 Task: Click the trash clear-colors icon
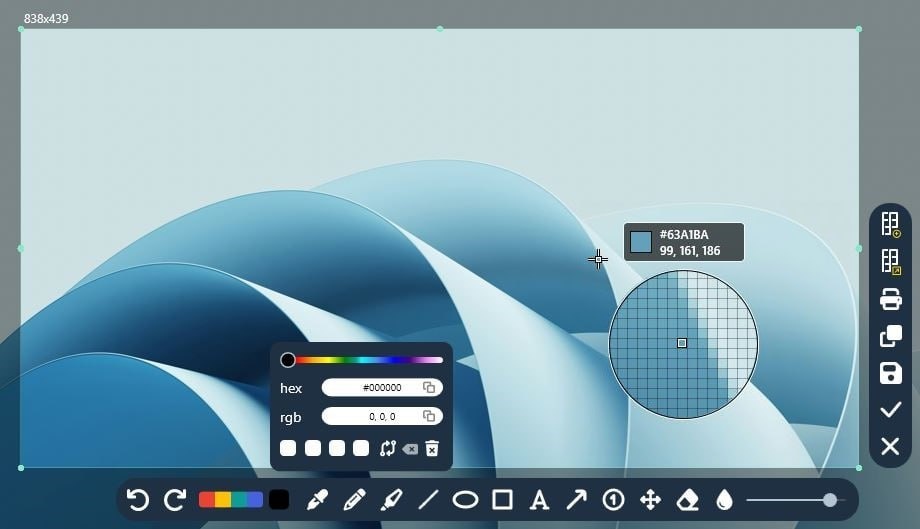[432, 449]
